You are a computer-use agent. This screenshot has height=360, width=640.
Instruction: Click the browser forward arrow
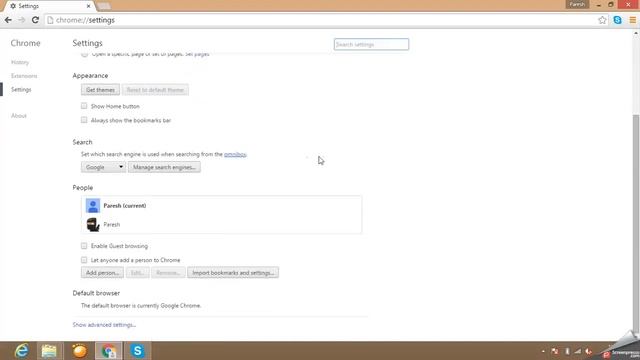point(22,20)
